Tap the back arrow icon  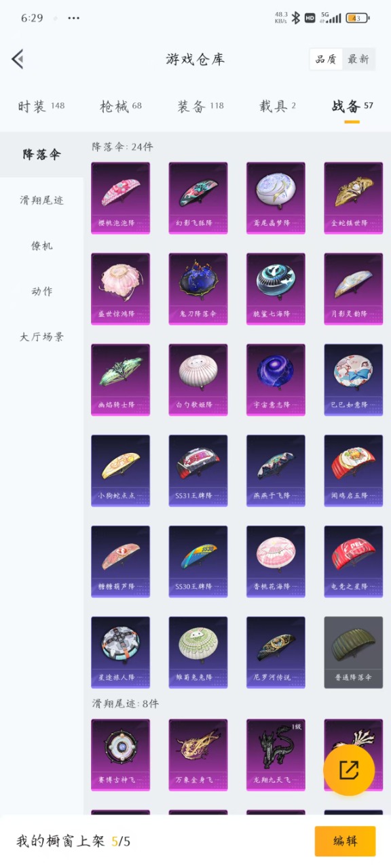tap(18, 59)
